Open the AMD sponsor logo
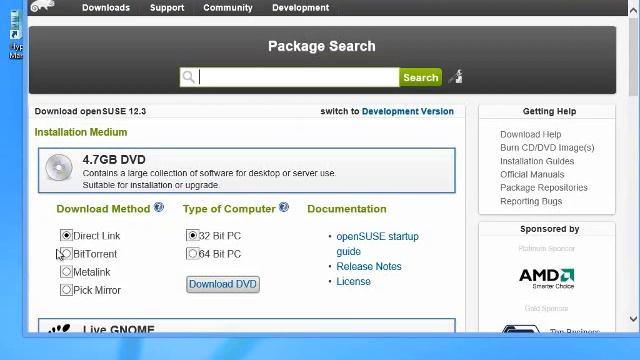Screen dimensions: 640x360 (x=547, y=278)
